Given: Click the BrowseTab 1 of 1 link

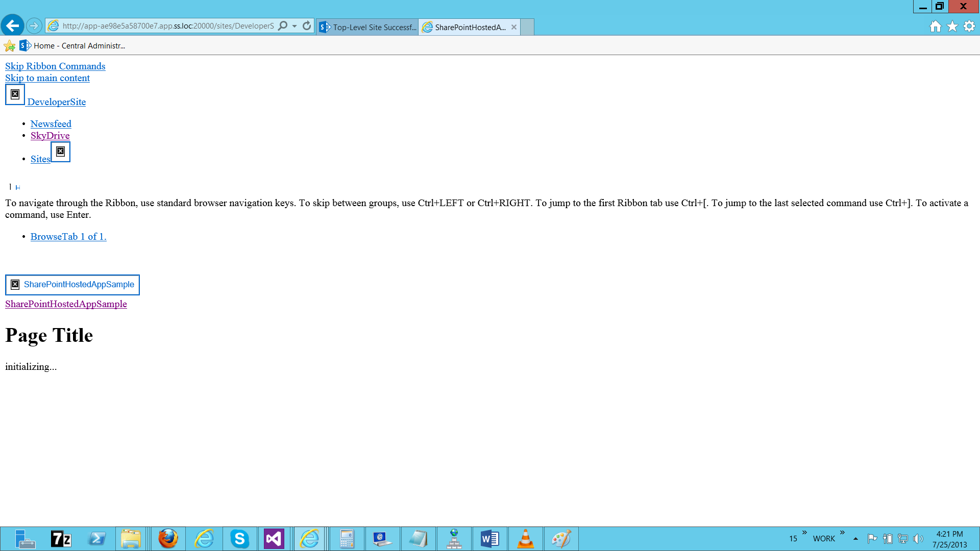Looking at the screenshot, I should click(x=68, y=236).
